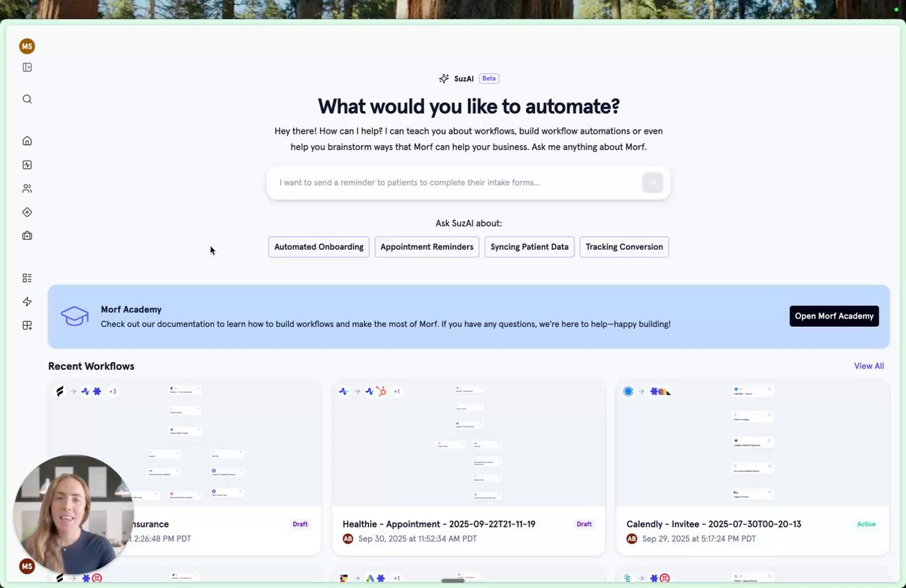Screen dimensions: 906x588
Task: Click the 'Recent Workflows' heading
Action: 91,366
